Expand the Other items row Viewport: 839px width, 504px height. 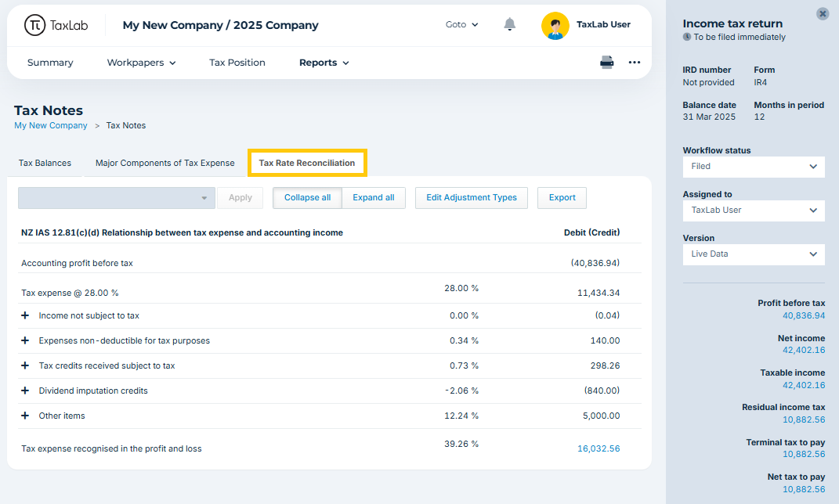coord(25,416)
